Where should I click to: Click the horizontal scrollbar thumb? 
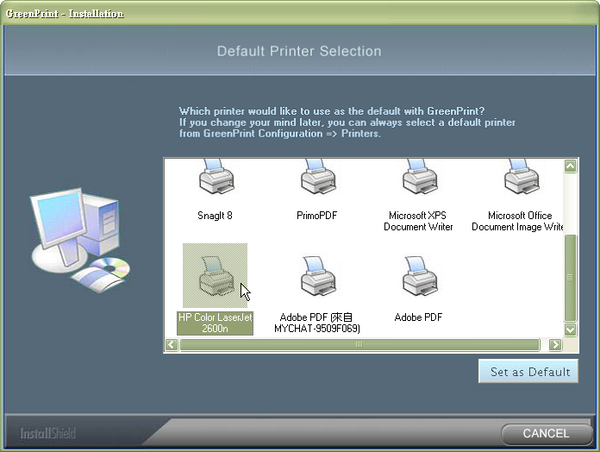click(x=359, y=344)
